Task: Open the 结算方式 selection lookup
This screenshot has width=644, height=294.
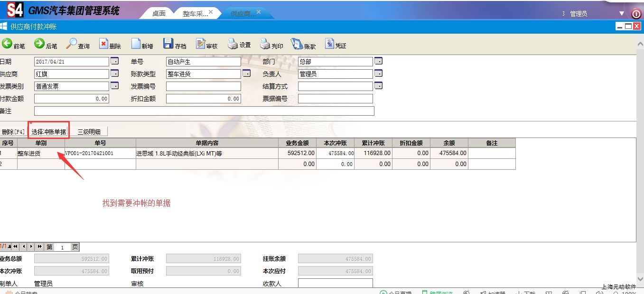Action: (378, 86)
